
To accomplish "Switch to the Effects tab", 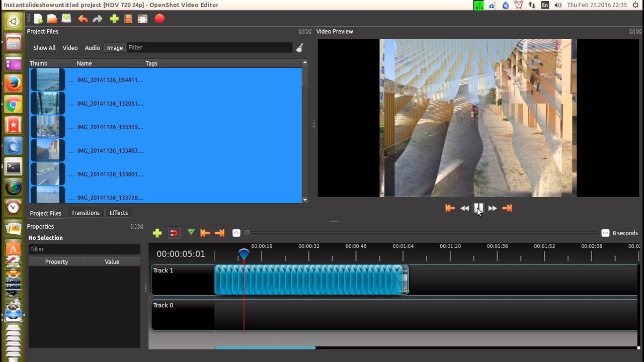I will 119,213.
